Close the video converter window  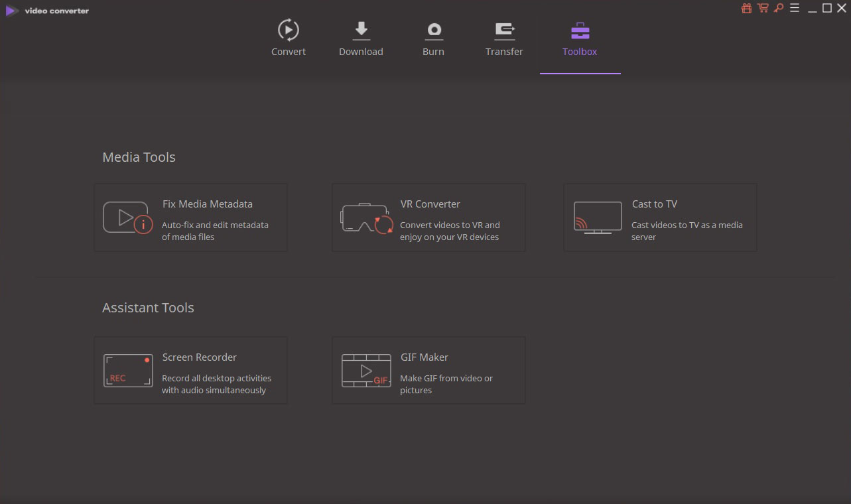point(842,9)
